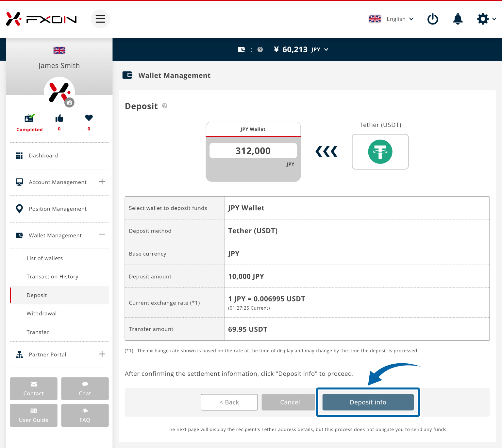Click the camera icon on avatar

click(x=69, y=102)
